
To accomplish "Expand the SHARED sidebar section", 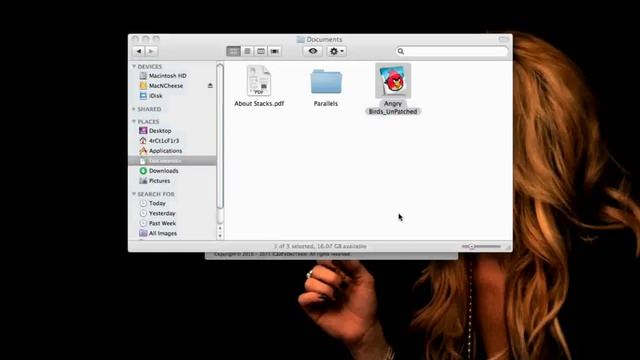I will click(134, 109).
